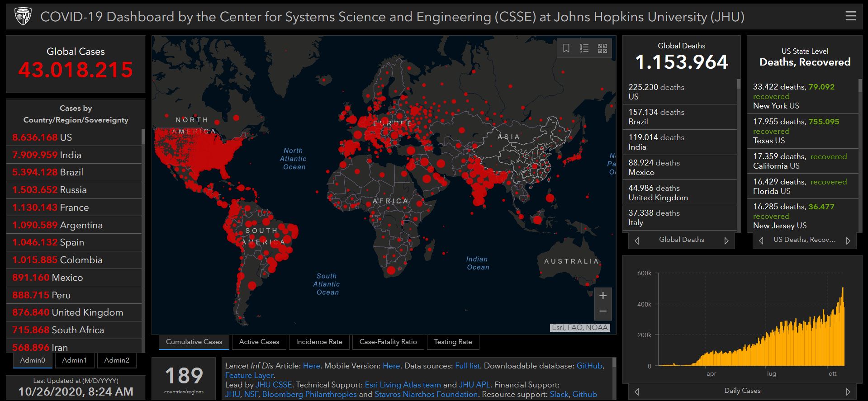Select US row in cases by country list

point(74,137)
